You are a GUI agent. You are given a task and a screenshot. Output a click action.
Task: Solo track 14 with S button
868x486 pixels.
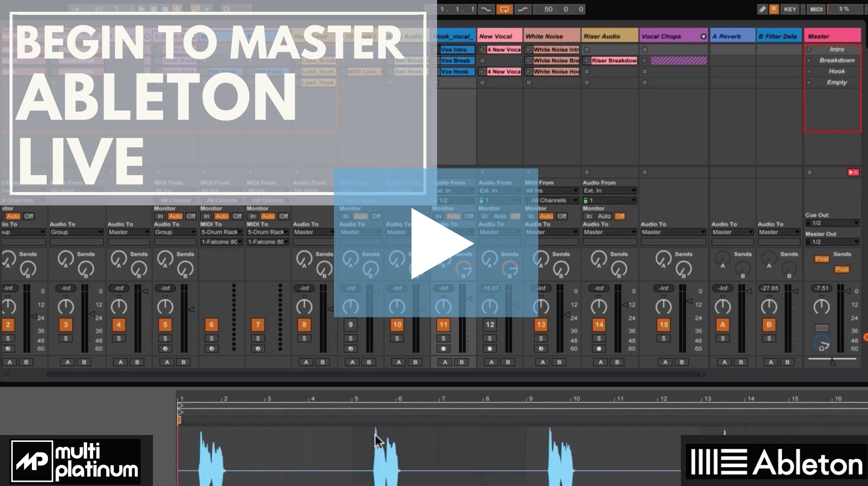[x=599, y=338]
